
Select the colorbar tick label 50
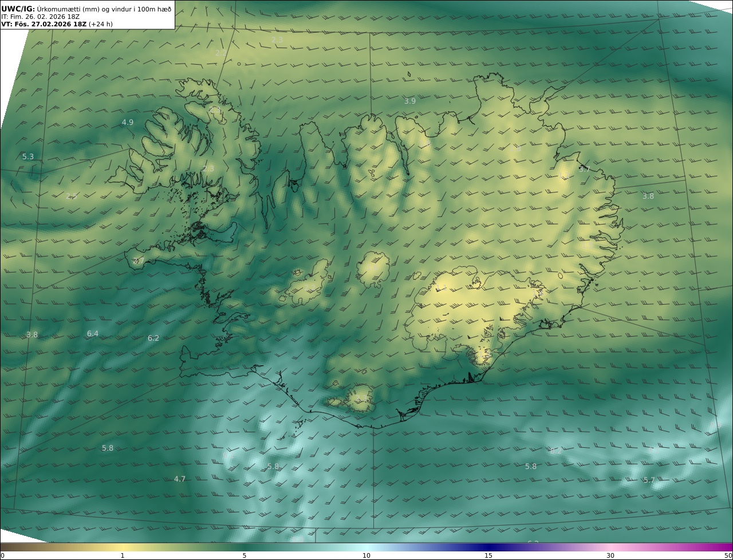(x=728, y=555)
